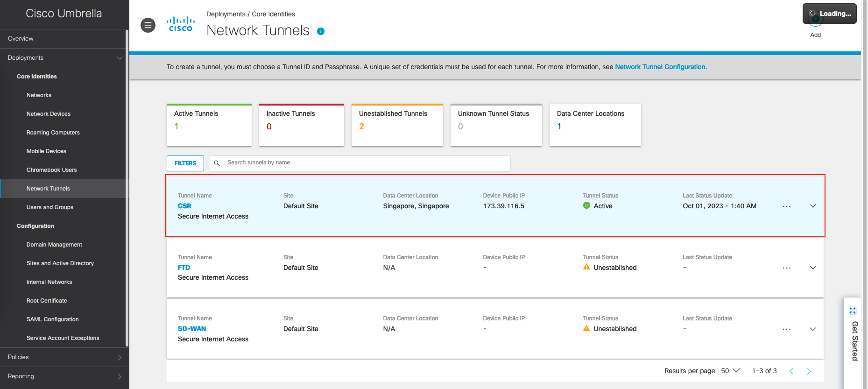868x389 pixels.
Task: Collapse the Deployments sidebar section
Action: 120,58
